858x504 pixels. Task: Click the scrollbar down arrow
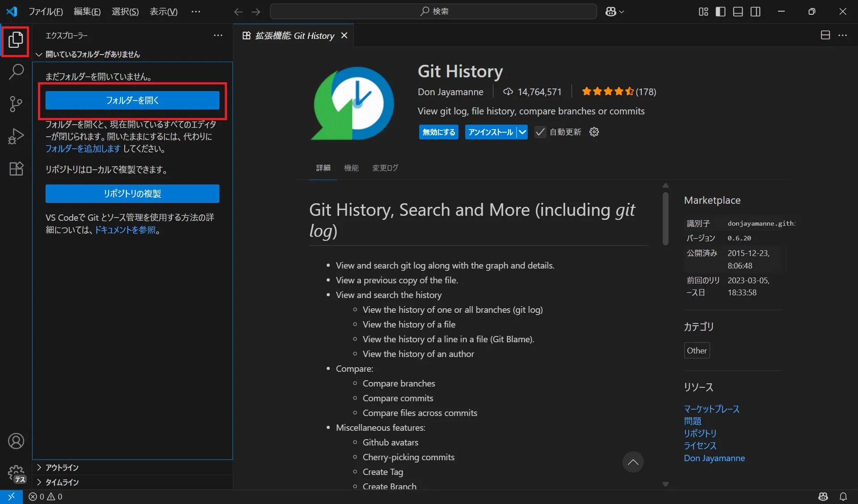click(x=665, y=484)
